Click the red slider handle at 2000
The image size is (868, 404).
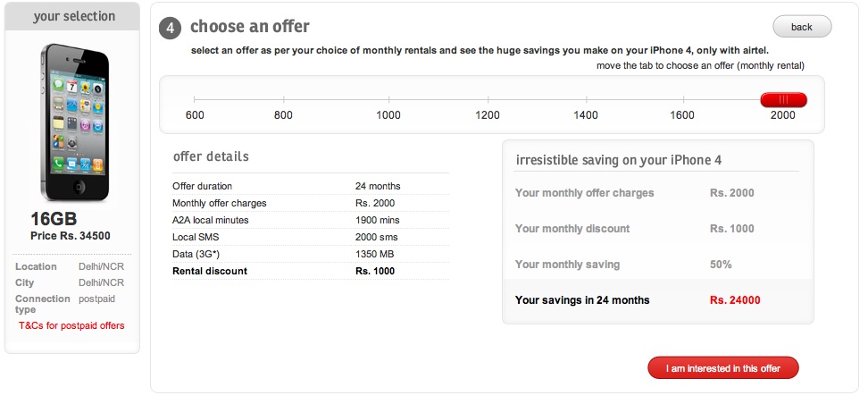783,99
